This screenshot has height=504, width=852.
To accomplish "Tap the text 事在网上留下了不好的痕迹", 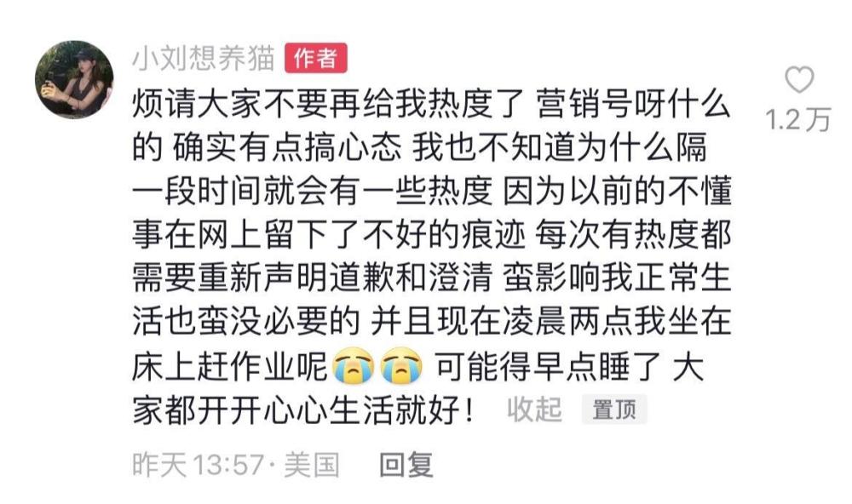I will pyautogui.click(x=329, y=235).
